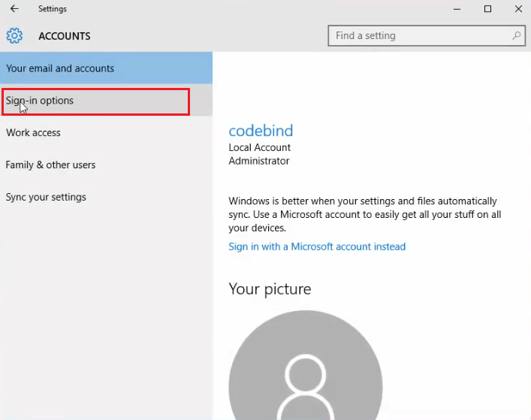Click Sign in with a Microsoft account instead
531x420 pixels.
pyautogui.click(x=317, y=246)
